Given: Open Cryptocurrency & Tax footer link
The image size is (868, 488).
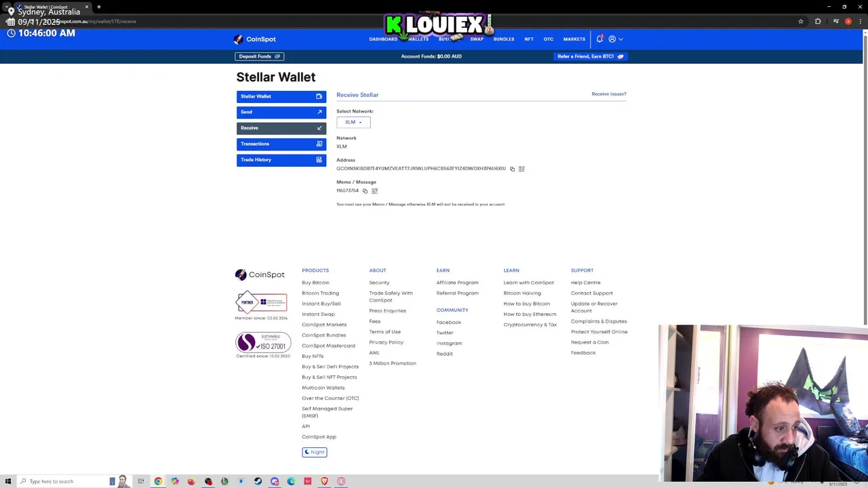Looking at the screenshot, I should (x=530, y=325).
